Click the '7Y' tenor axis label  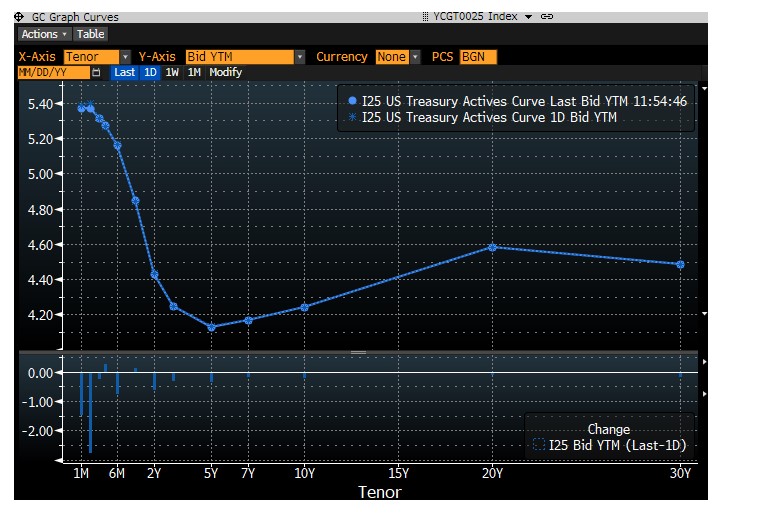point(248,473)
